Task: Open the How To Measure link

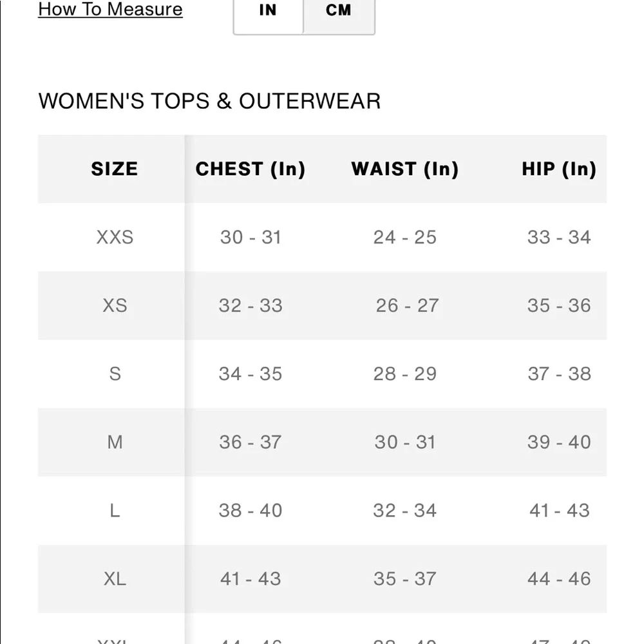Action: coord(110,9)
